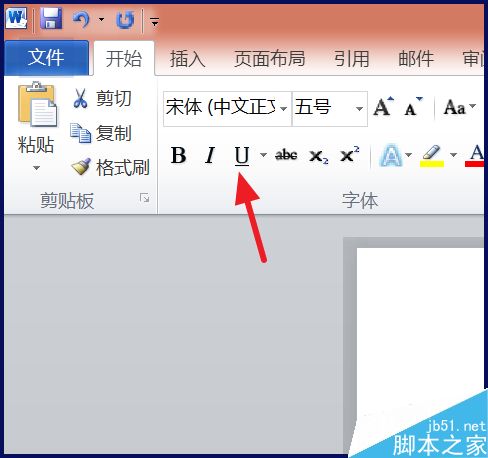Open the undo history dropdown arrow
Viewport: 488px width, 458px height.
[x=101, y=19]
